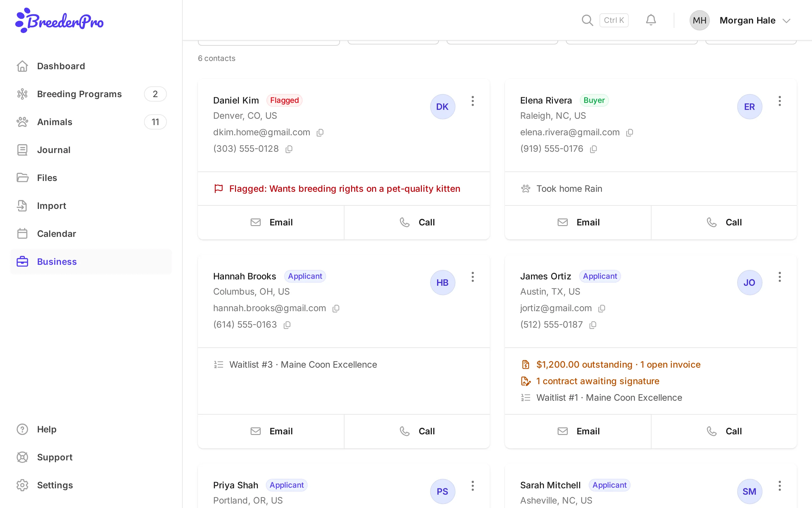The image size is (812, 508).
Task: Open Sarah Mitchell's more options menu
Action: click(779, 486)
